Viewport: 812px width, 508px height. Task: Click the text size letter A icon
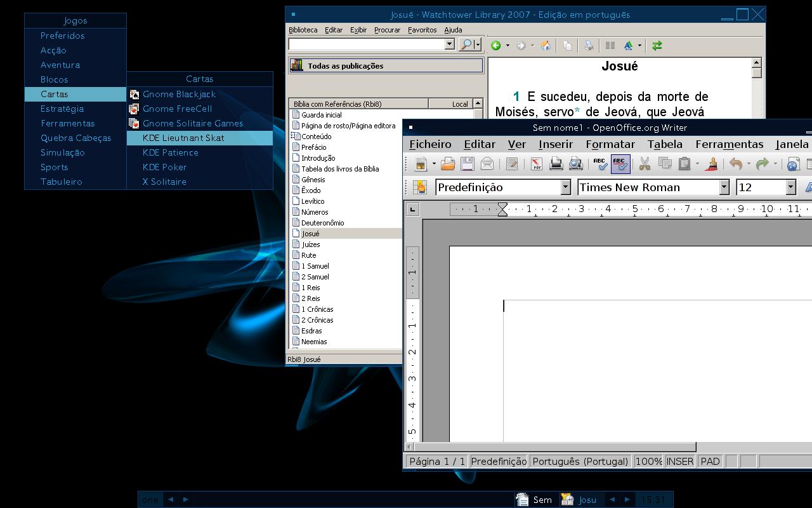click(x=628, y=45)
